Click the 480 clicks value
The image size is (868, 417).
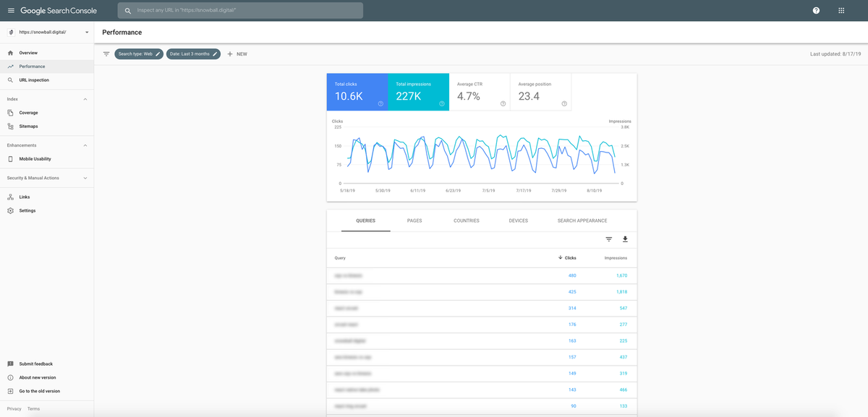572,275
